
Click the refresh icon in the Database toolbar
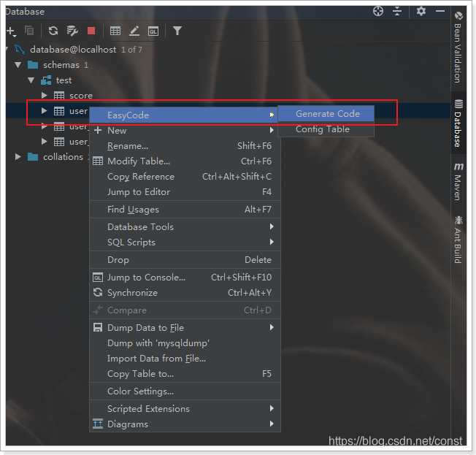click(x=53, y=31)
